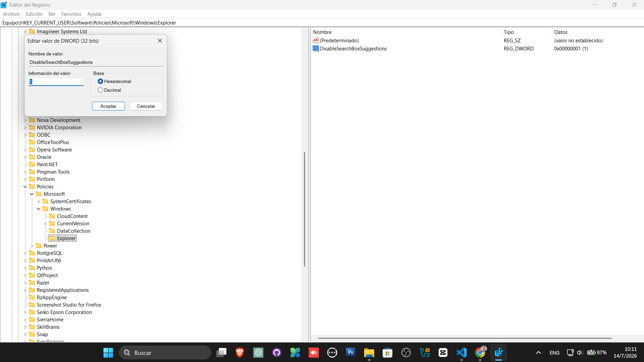This screenshot has width=644, height=362.
Task: Expand the NVIDIA Corporation key
Action: click(x=25, y=128)
